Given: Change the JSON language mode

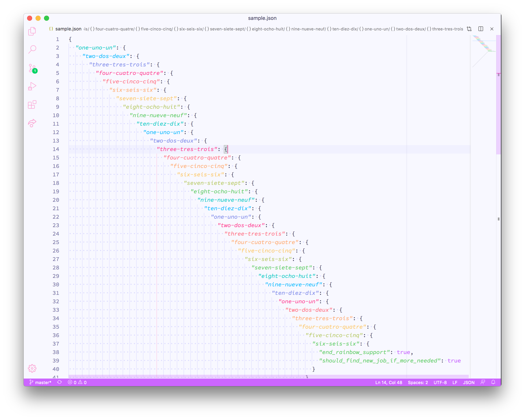Looking at the screenshot, I should click(x=469, y=382).
